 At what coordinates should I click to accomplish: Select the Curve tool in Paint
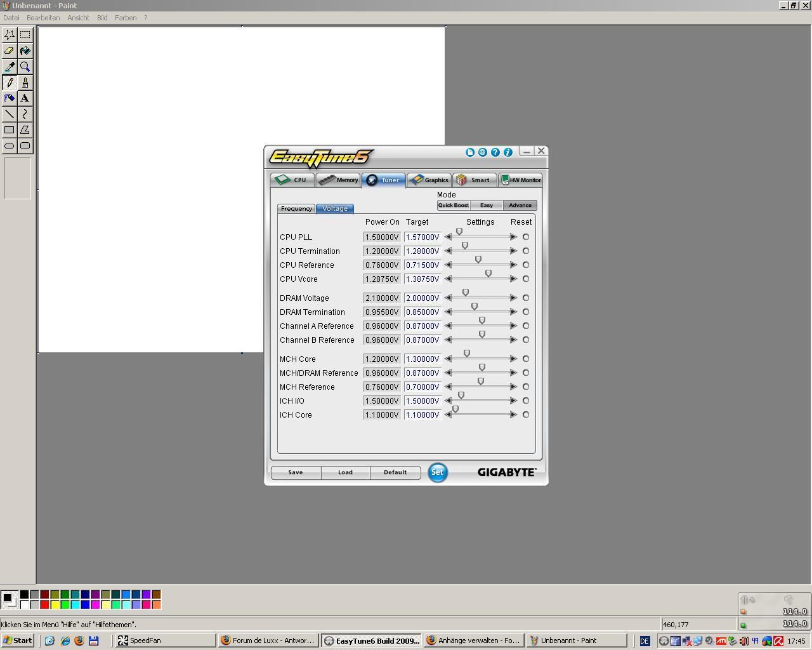pyautogui.click(x=25, y=114)
